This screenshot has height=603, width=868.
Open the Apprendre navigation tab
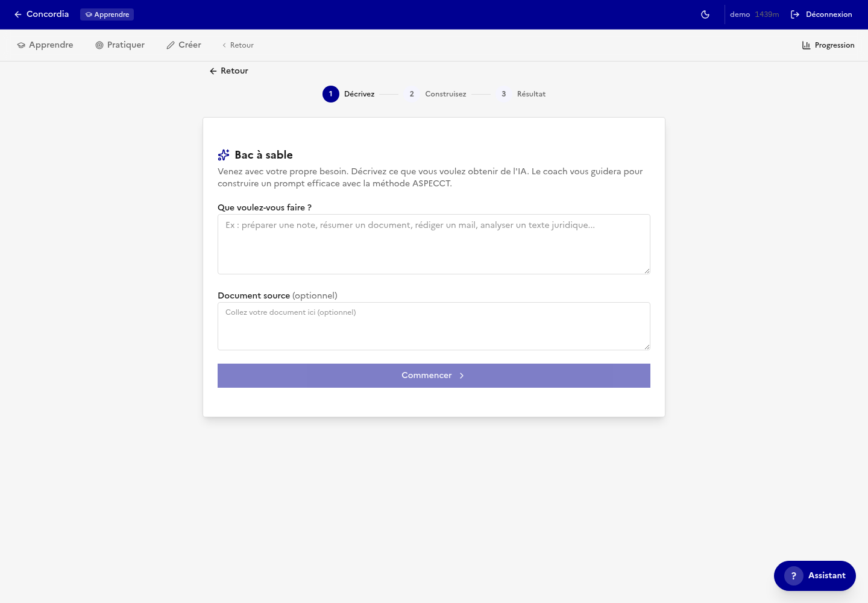(45, 45)
